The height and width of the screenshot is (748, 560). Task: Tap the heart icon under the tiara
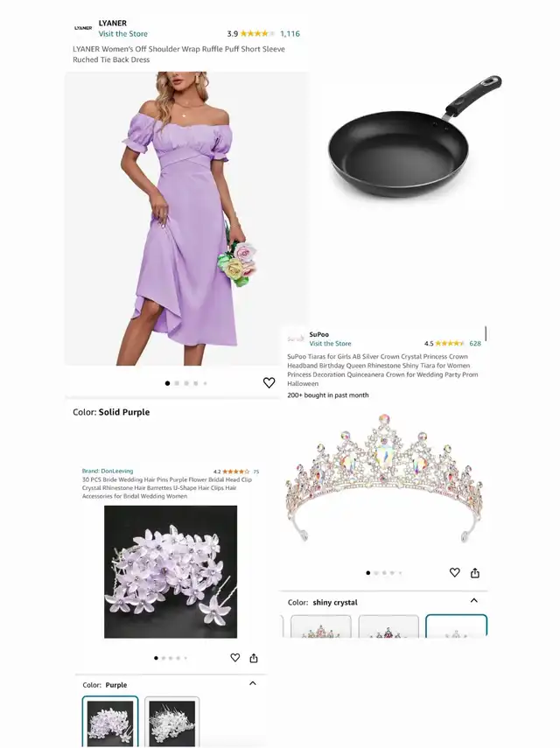tap(455, 572)
